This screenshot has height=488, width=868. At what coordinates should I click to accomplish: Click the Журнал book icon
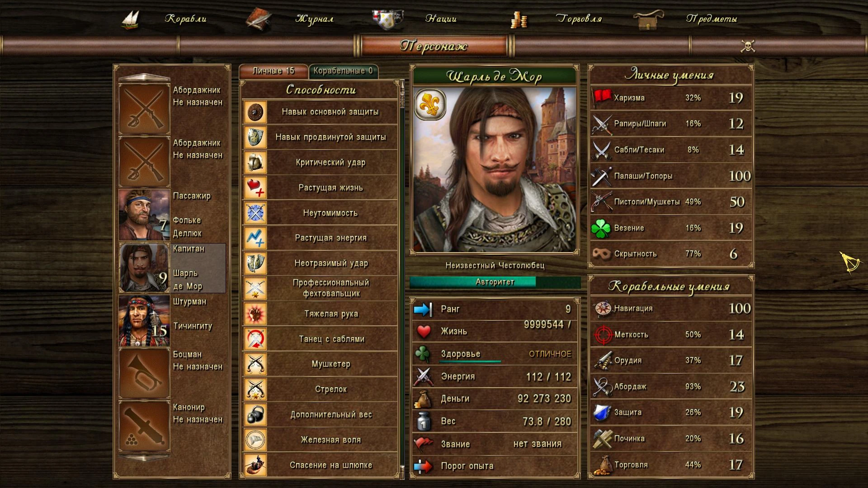[258, 19]
